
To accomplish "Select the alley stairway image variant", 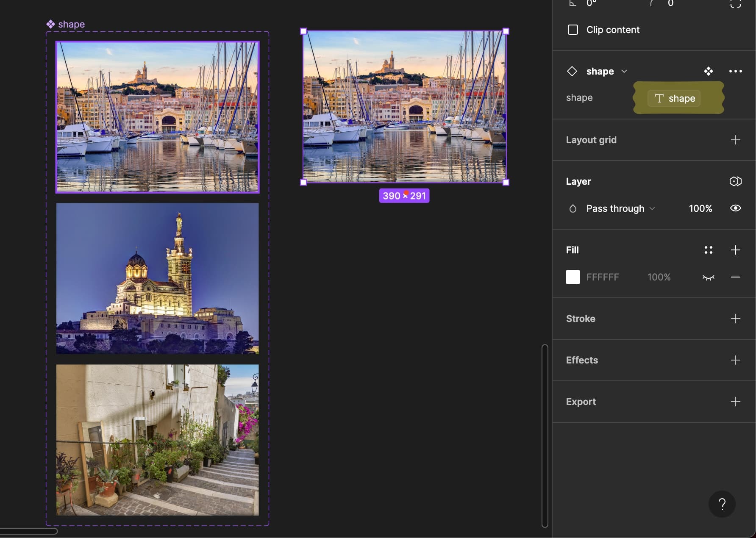I will pos(158,440).
